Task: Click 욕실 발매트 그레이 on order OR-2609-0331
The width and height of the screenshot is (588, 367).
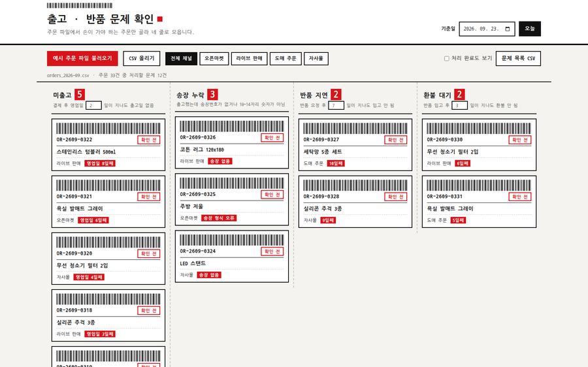Action: [450, 209]
